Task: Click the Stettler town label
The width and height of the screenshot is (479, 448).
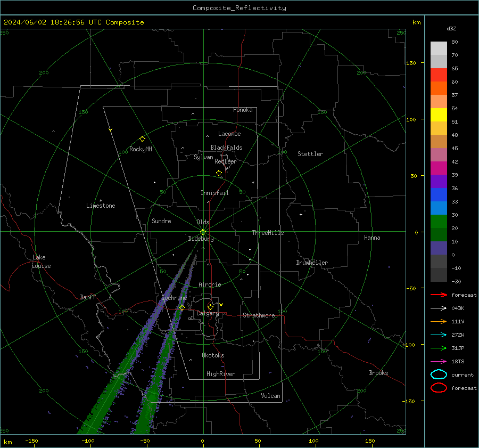Action: coord(310,154)
